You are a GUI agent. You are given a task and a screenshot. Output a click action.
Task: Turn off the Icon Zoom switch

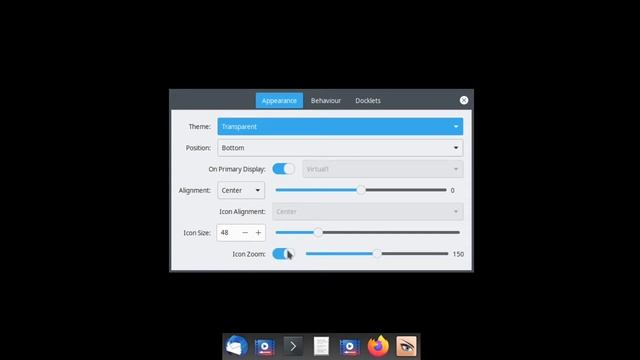point(283,254)
